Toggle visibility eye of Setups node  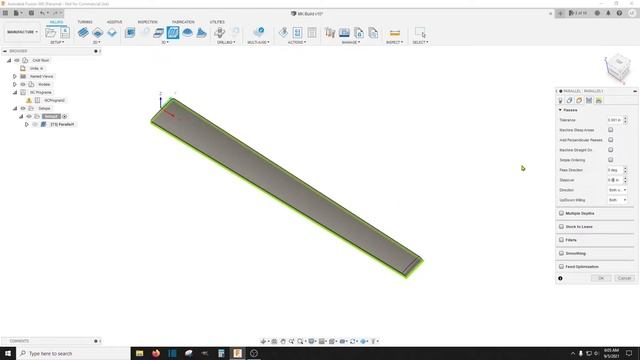(x=23, y=109)
